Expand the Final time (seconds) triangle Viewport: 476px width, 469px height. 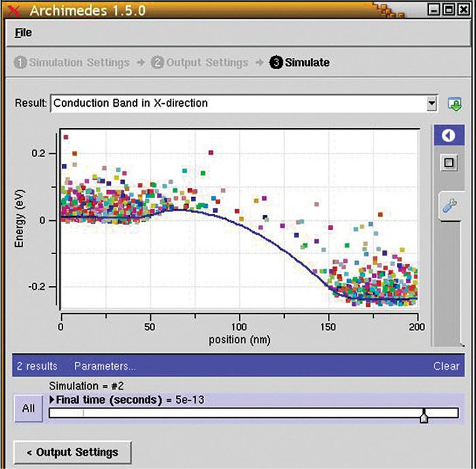[53, 399]
